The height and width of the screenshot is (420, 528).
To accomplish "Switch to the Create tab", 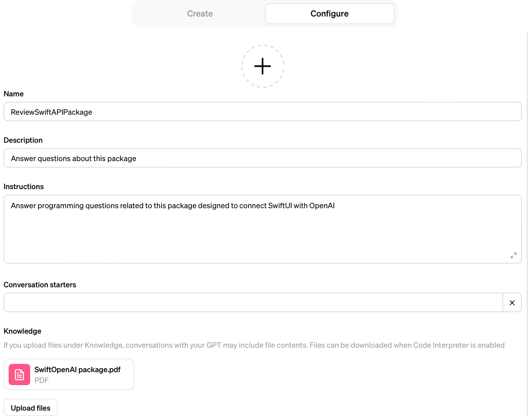I will point(200,14).
